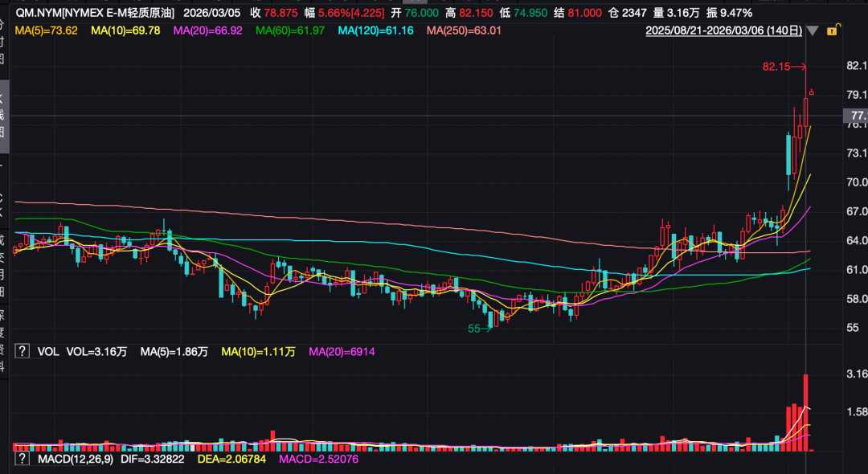Toggle the orange chart lock icon
Viewport: 868px width, 474px height.
click(x=833, y=31)
